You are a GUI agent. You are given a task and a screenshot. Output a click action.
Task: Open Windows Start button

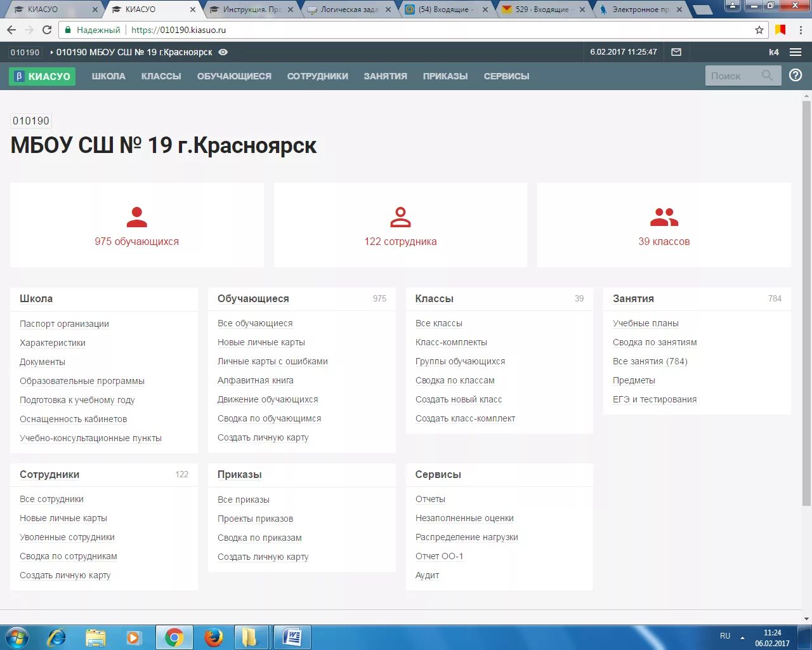click(16, 637)
